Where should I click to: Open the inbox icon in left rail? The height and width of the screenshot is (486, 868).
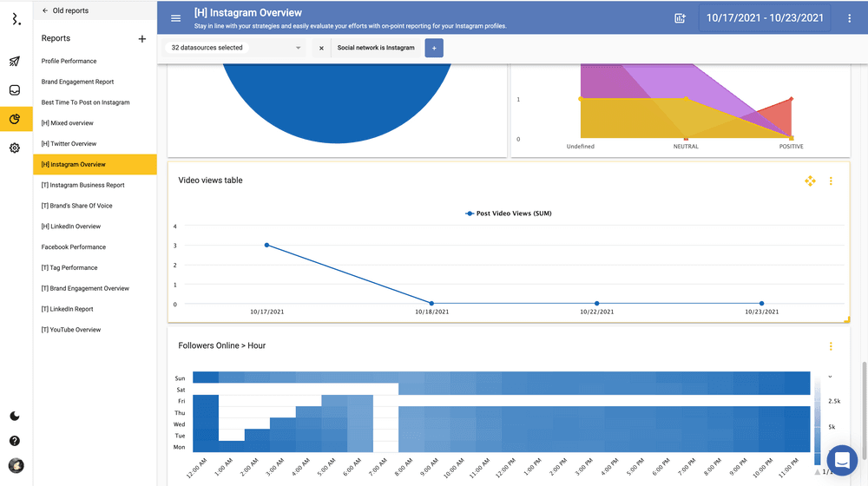15,90
